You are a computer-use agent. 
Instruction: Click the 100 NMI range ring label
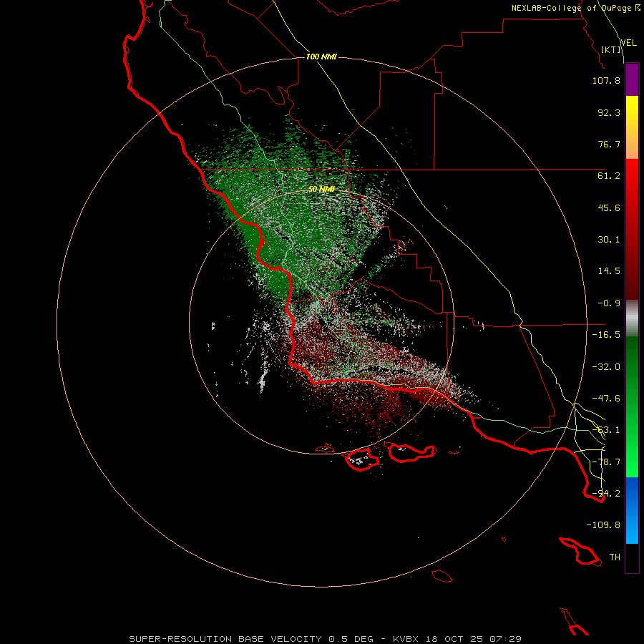(x=321, y=57)
